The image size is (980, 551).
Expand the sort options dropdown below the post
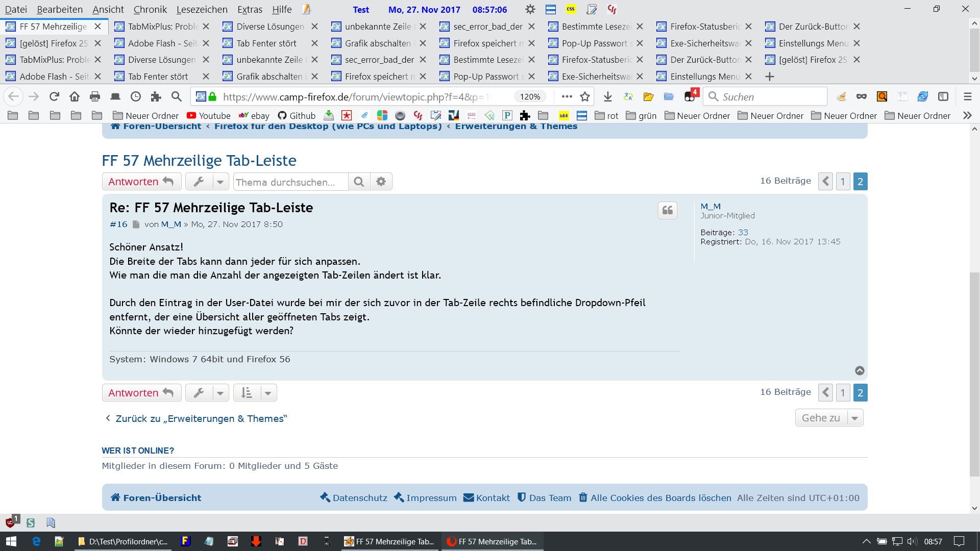(267, 393)
